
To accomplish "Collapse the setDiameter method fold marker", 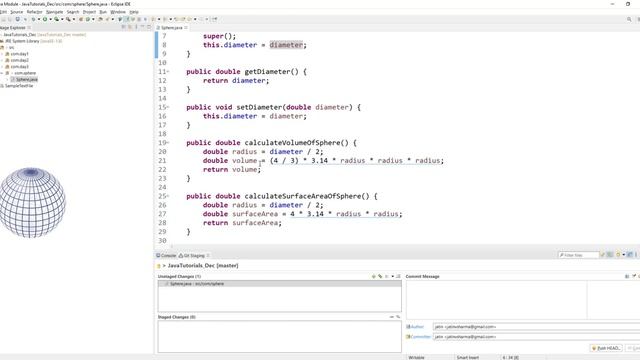I will click(x=168, y=107).
